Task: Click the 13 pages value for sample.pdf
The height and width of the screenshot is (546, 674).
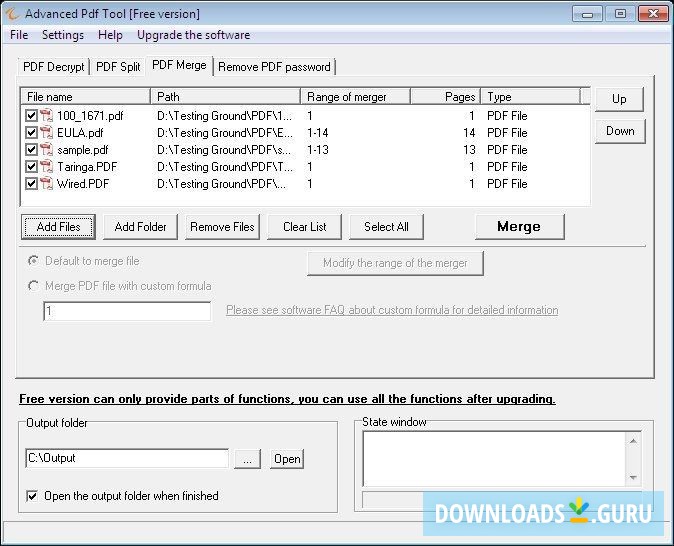Action: pyautogui.click(x=469, y=150)
